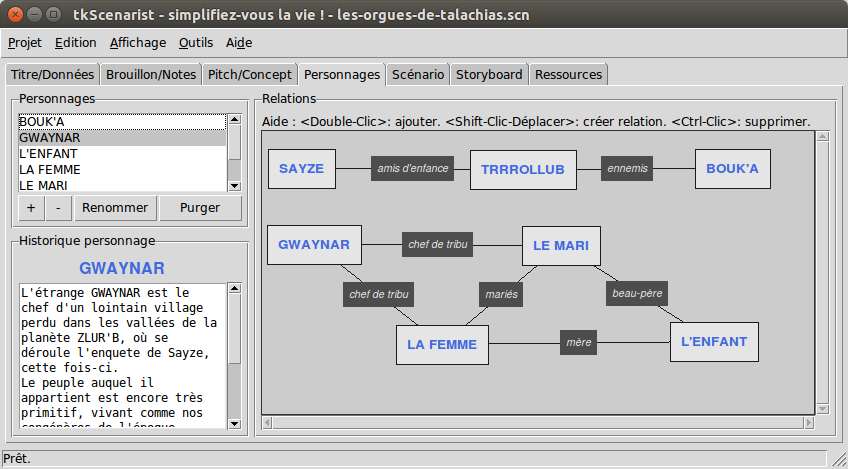Click the plus button to add character
Image resolution: width=848 pixels, height=469 pixels.
pyautogui.click(x=30, y=208)
